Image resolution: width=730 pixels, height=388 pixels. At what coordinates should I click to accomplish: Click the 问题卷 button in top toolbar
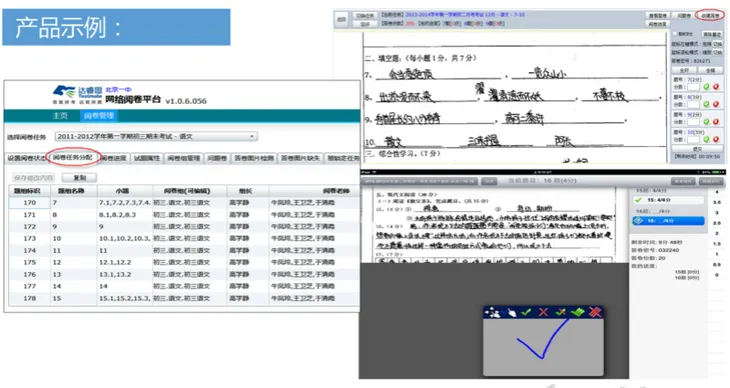tap(683, 15)
